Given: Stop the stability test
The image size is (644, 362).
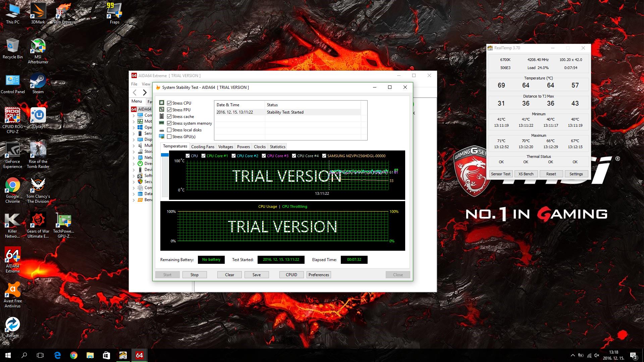Looking at the screenshot, I should [195, 275].
